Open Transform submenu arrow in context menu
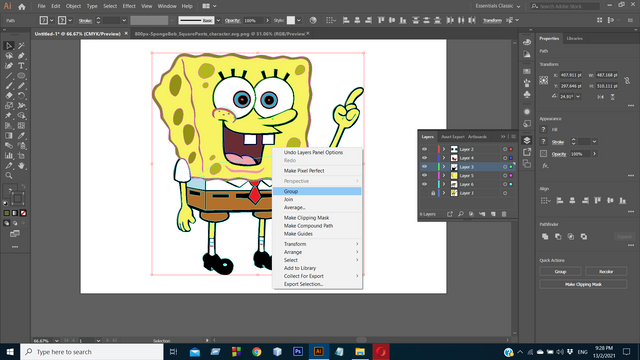This screenshot has width=640, height=360. click(x=357, y=244)
